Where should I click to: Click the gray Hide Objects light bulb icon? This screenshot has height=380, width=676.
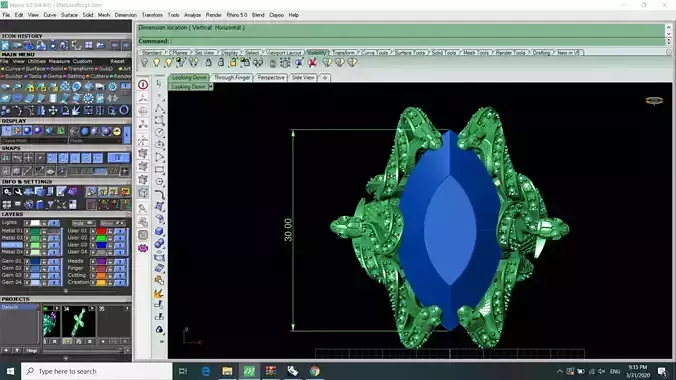coord(144,63)
